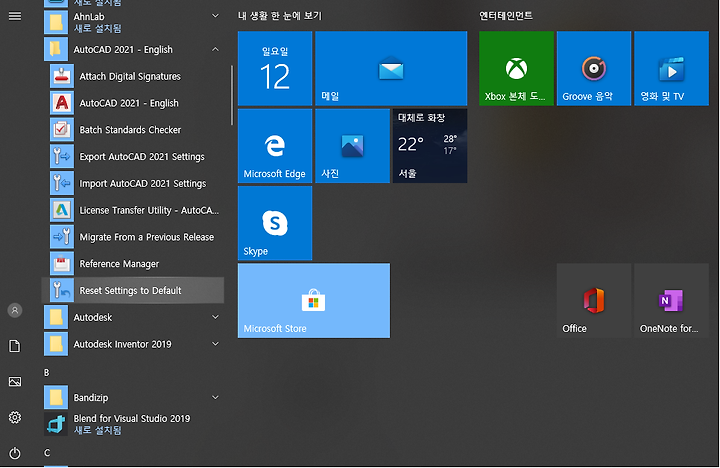
Task: Open Migrate From a Previous Release icon
Action: point(62,237)
